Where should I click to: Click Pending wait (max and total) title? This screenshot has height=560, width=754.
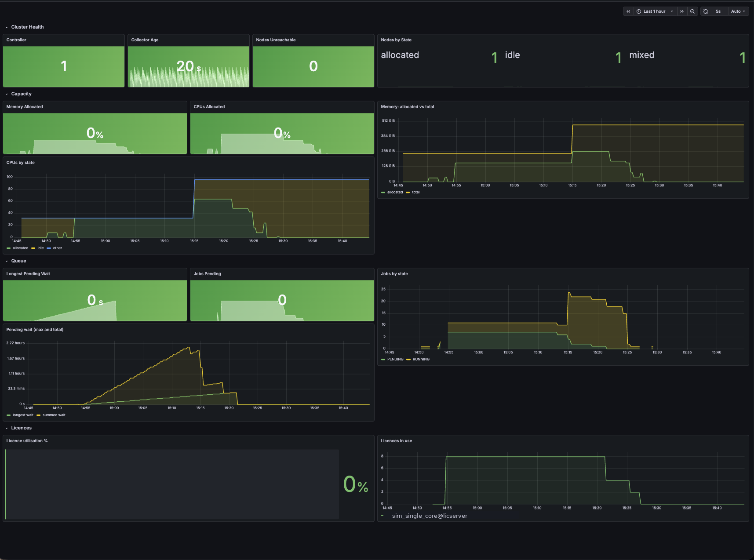point(35,330)
